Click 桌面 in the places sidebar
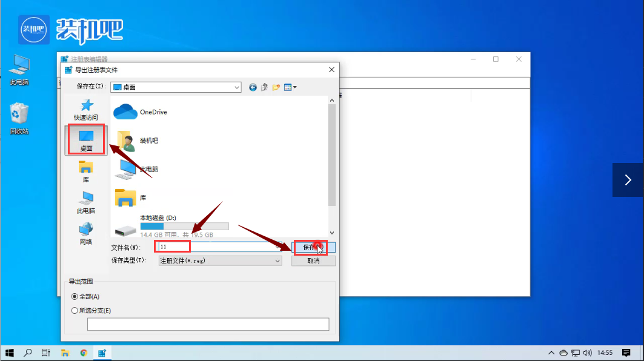644x361 pixels. 86,140
